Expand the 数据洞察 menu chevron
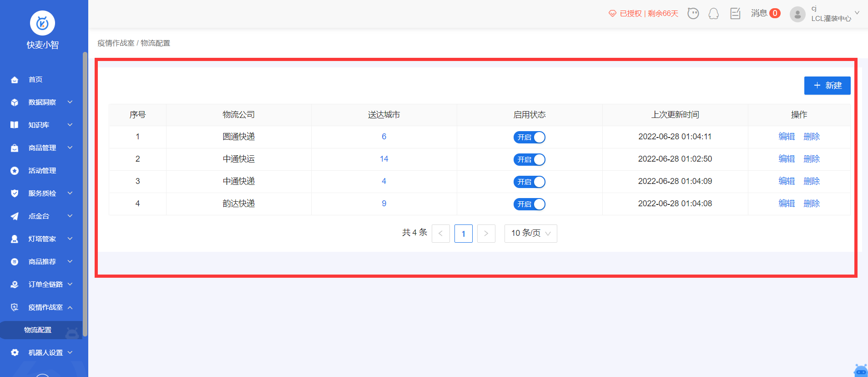Viewport: 868px width, 377px height. tap(70, 102)
